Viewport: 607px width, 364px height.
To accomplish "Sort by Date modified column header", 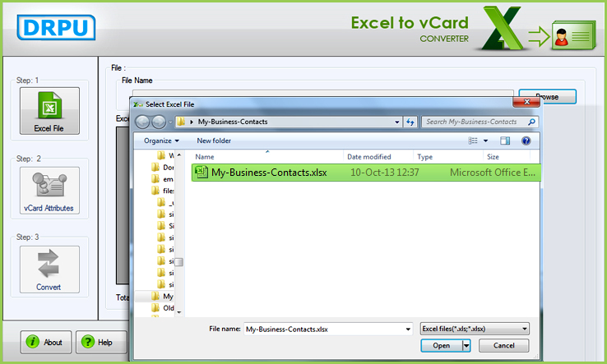I will (x=369, y=157).
